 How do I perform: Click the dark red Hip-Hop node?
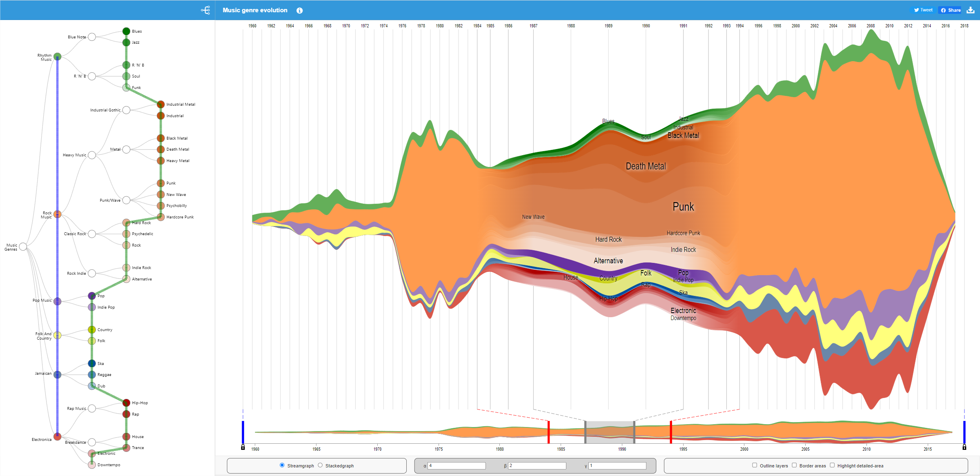[126, 403]
